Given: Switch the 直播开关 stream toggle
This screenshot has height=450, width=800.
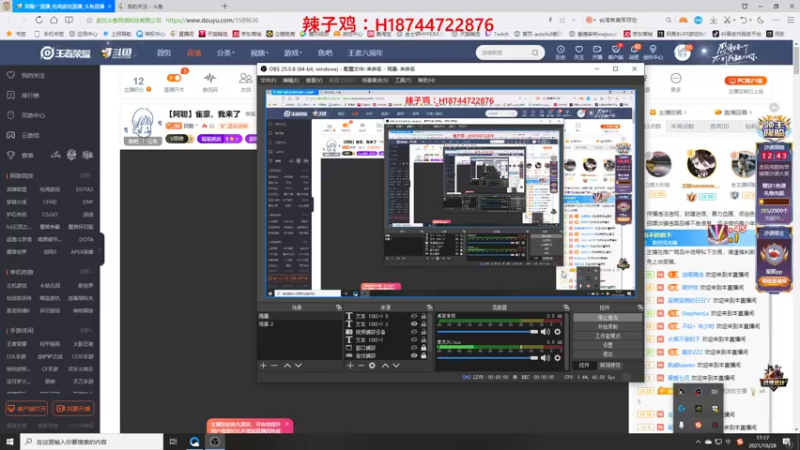Looking at the screenshot, I should [173, 78].
